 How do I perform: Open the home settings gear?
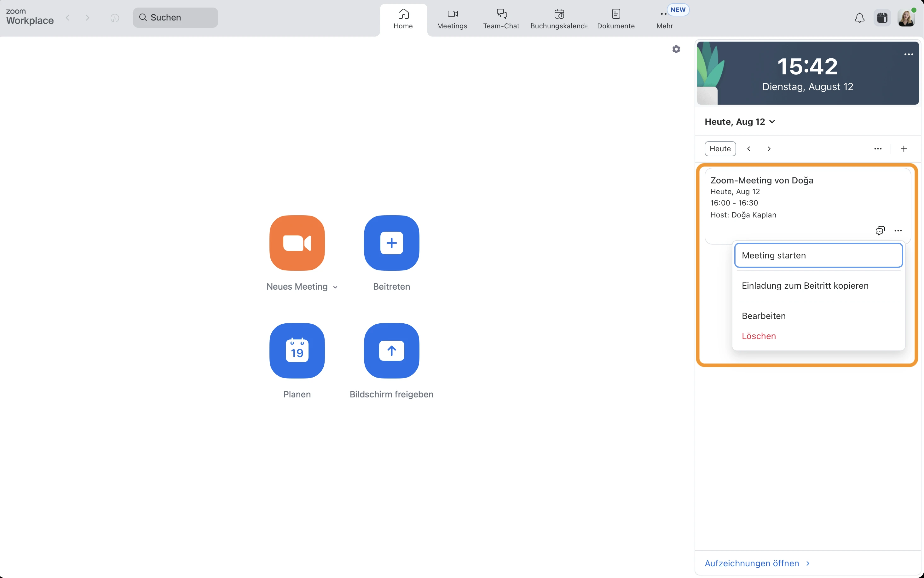click(676, 49)
